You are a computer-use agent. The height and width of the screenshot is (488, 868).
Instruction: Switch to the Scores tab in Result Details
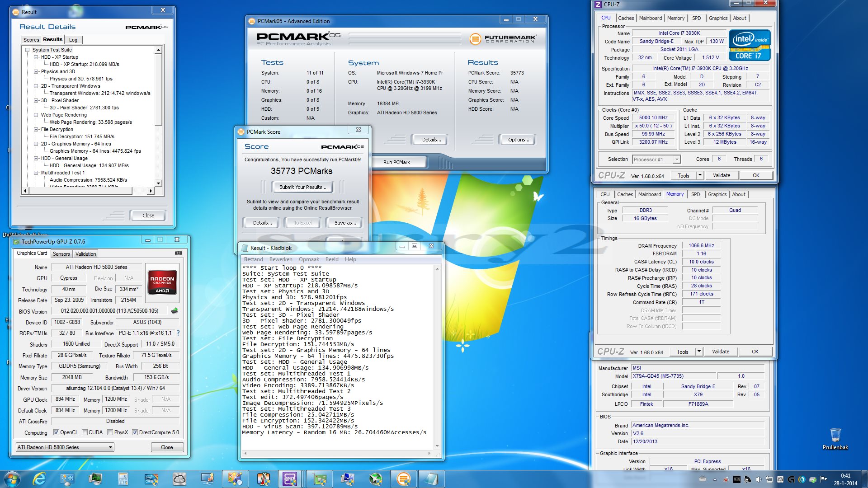tap(31, 40)
